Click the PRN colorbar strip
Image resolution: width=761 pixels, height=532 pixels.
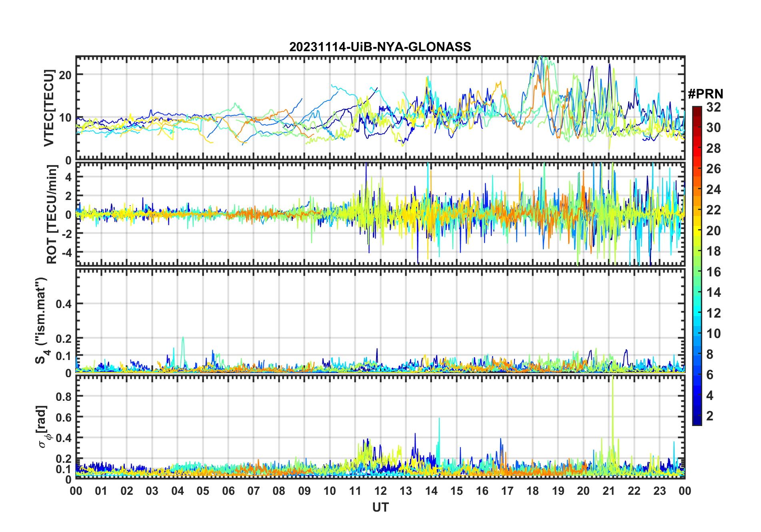pos(697,266)
